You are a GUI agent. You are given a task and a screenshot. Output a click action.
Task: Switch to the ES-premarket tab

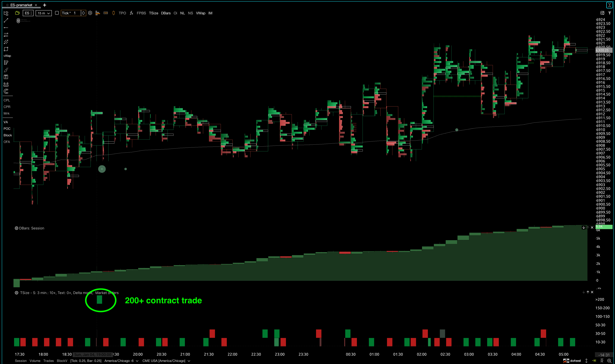click(21, 5)
